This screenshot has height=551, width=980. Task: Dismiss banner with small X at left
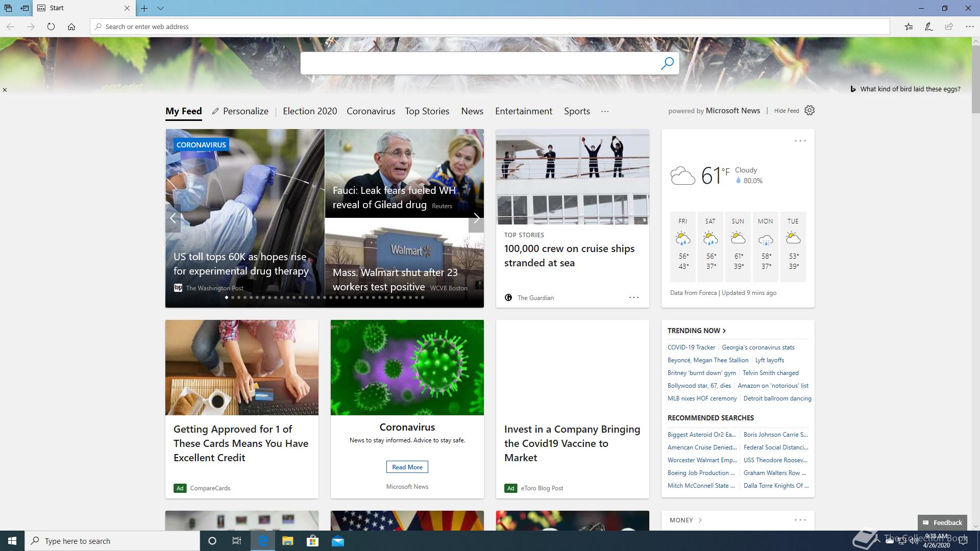5,90
